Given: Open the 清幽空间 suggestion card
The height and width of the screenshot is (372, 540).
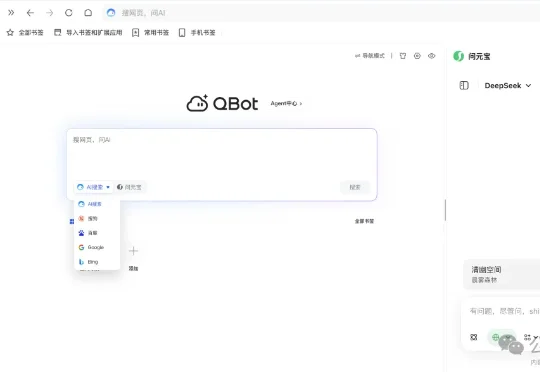Looking at the screenshot, I should click(502, 274).
